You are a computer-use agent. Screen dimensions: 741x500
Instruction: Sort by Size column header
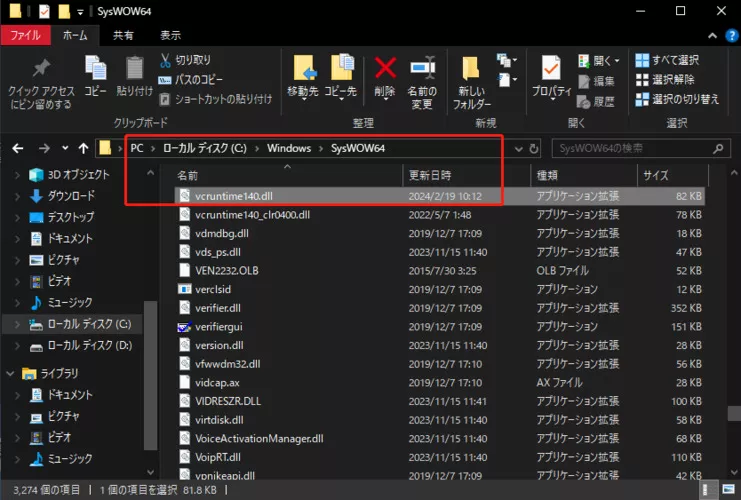click(x=673, y=175)
